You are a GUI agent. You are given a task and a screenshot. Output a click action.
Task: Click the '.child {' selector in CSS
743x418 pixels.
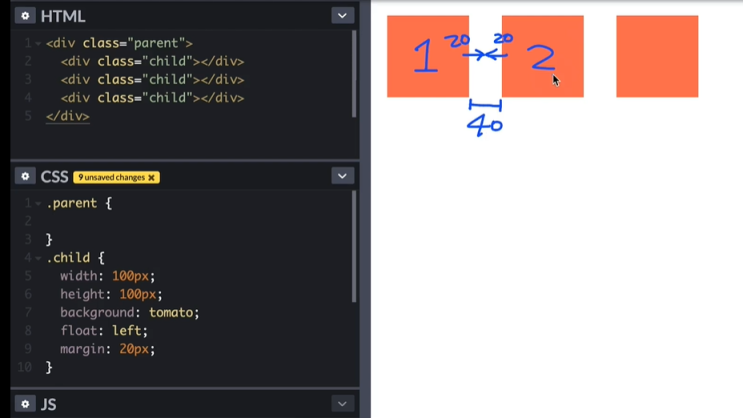(75, 258)
